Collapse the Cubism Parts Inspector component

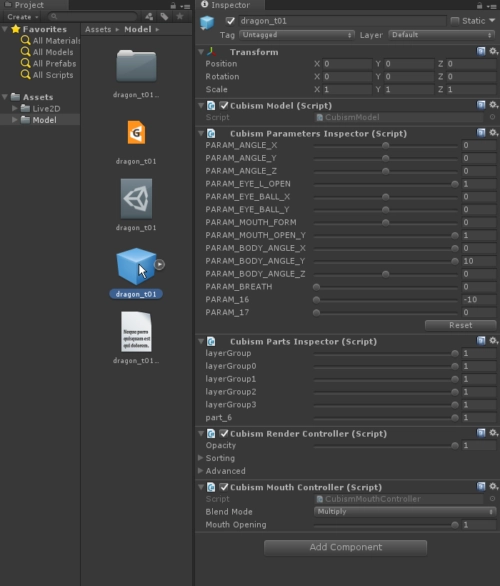tap(201, 341)
